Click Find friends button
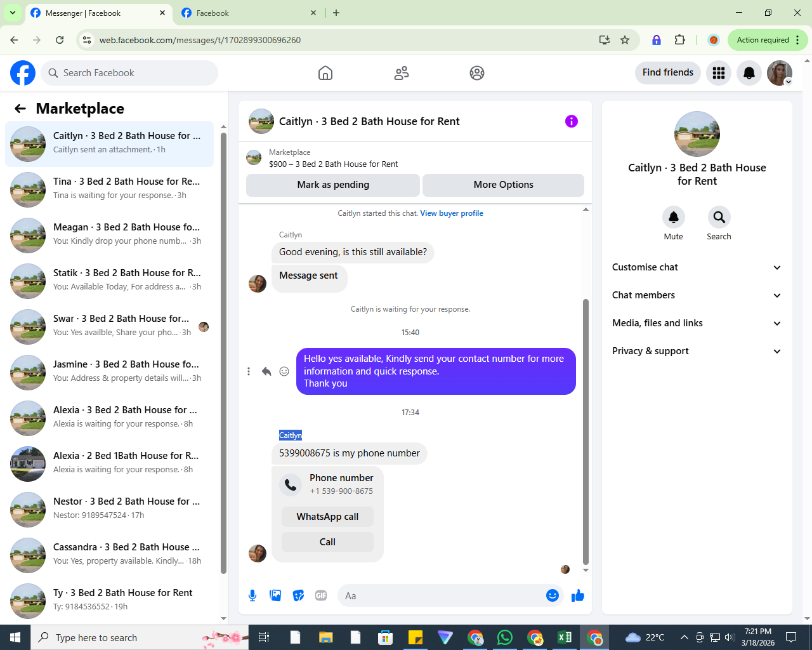The image size is (812, 650). point(668,72)
